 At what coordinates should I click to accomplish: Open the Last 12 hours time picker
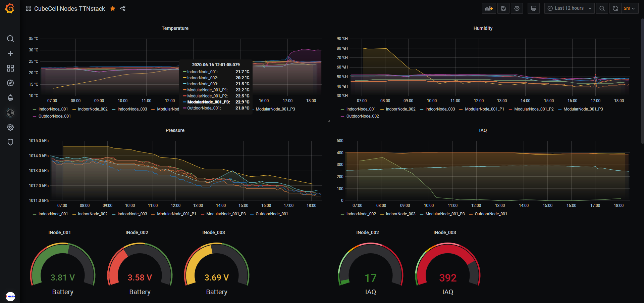click(569, 8)
